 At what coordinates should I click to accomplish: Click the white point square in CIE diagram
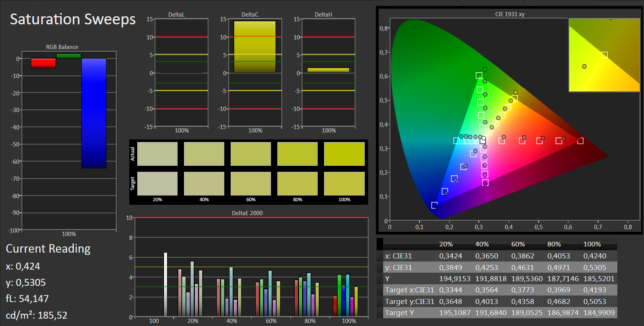(x=483, y=141)
